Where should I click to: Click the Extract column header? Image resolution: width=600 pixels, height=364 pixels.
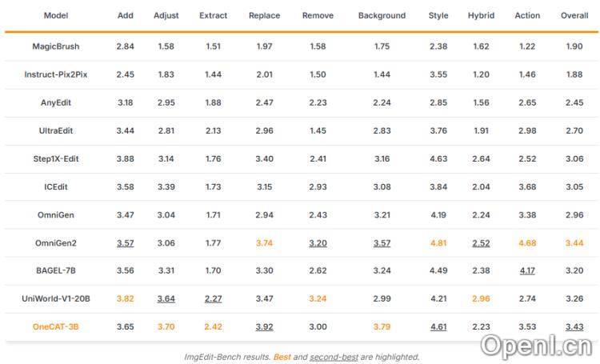click(213, 16)
